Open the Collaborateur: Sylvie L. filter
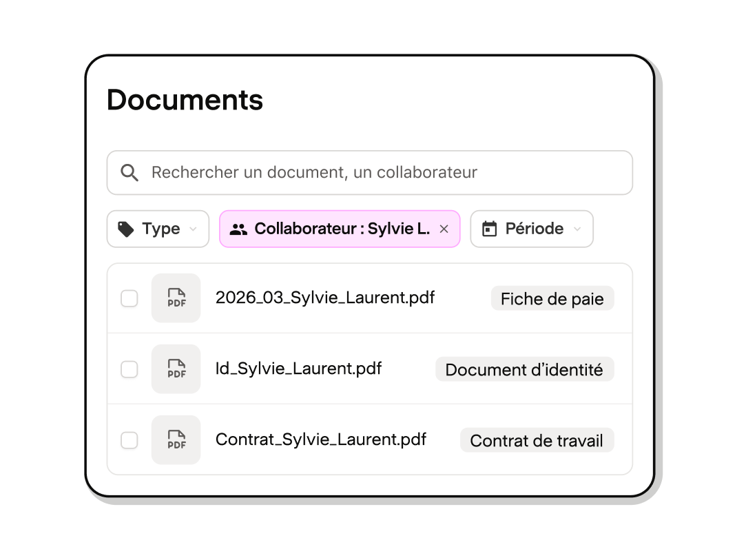The image size is (746, 560). tap(340, 229)
